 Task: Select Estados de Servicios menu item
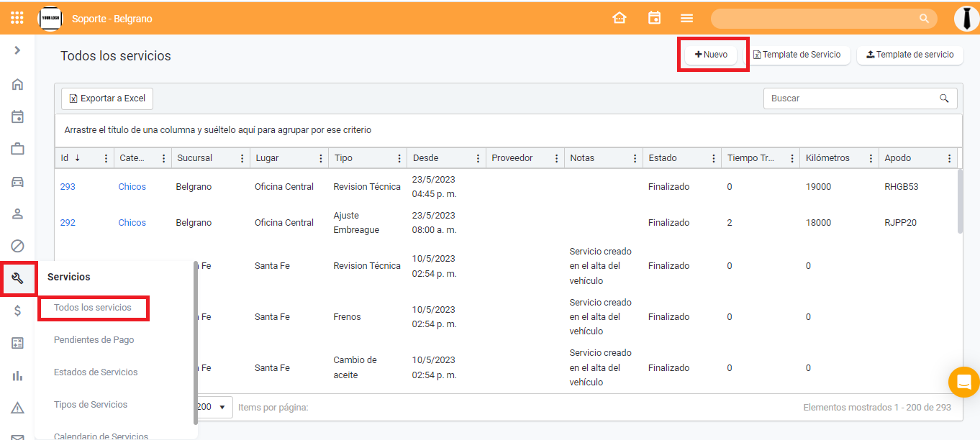coord(96,372)
